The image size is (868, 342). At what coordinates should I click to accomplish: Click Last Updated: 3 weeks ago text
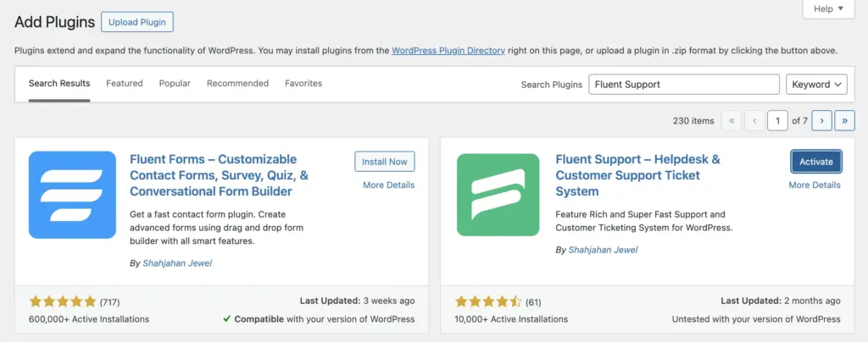click(x=357, y=301)
